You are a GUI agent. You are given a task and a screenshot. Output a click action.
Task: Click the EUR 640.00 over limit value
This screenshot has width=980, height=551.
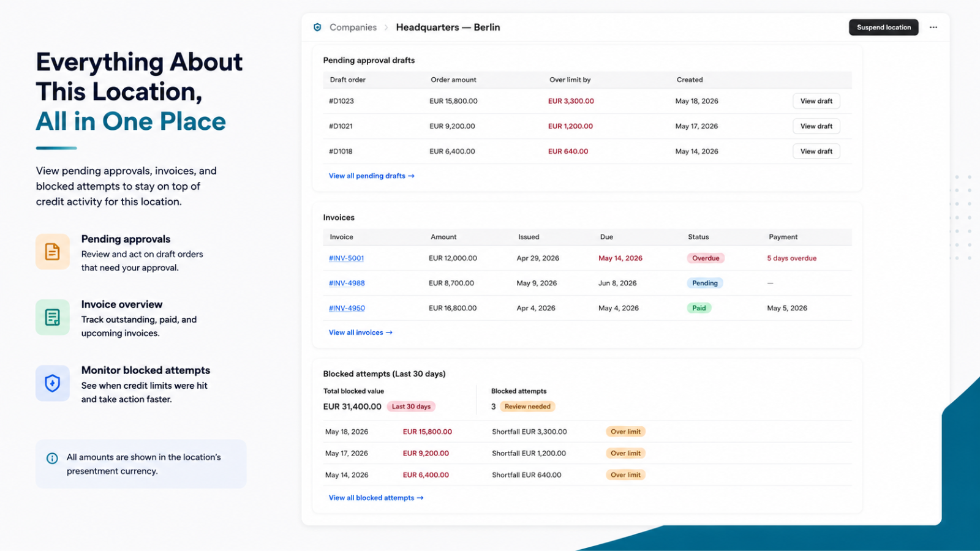[568, 151]
